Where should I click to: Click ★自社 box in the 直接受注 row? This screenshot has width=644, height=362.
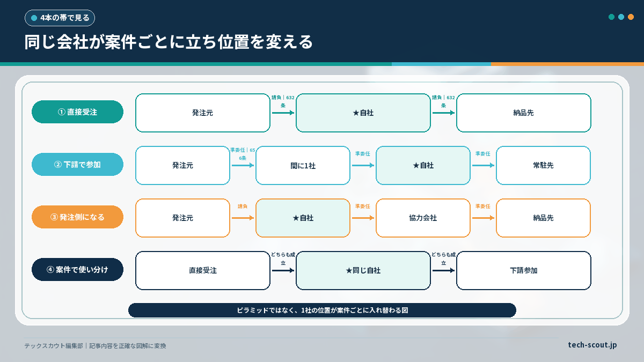(x=363, y=113)
